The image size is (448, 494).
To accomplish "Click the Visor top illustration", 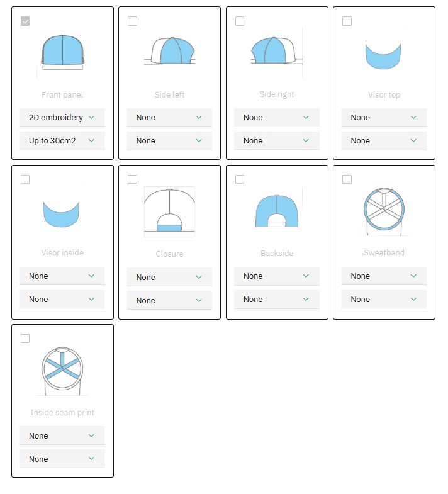I will [384, 55].
